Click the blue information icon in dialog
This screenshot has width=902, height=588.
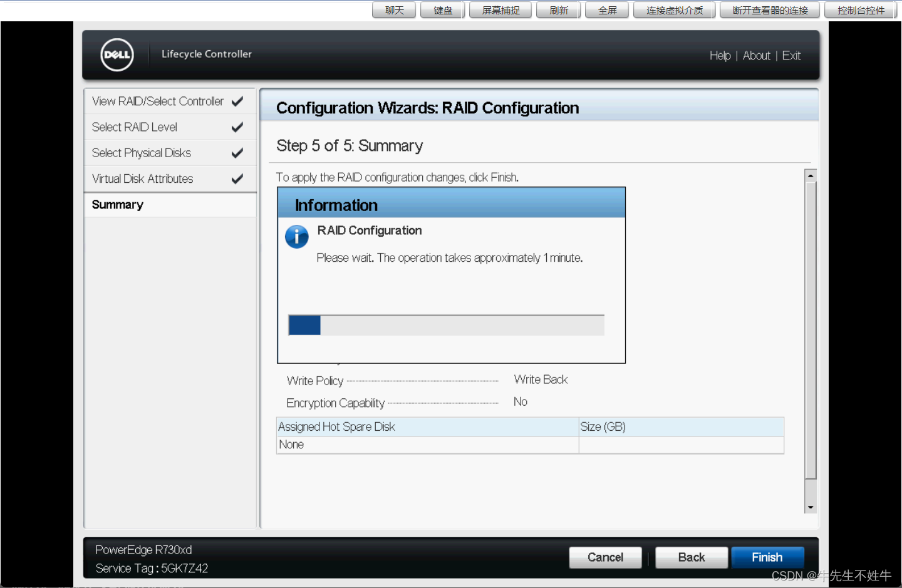[297, 237]
